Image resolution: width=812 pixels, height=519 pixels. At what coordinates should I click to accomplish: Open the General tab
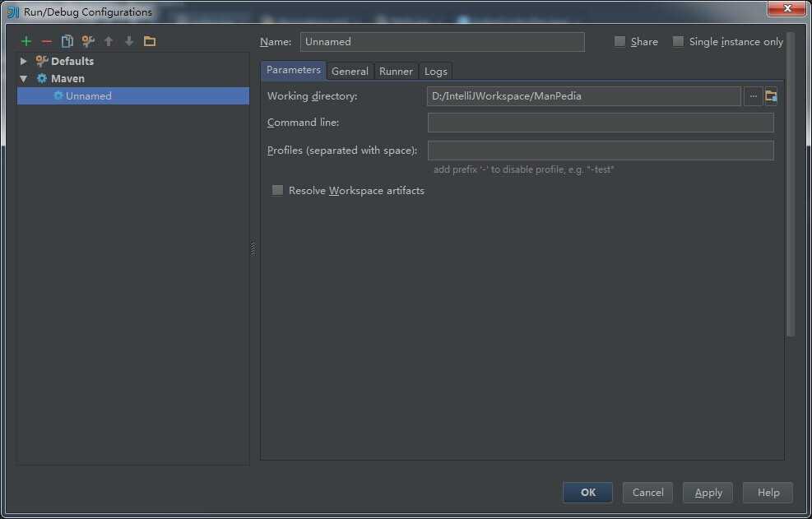[350, 72]
